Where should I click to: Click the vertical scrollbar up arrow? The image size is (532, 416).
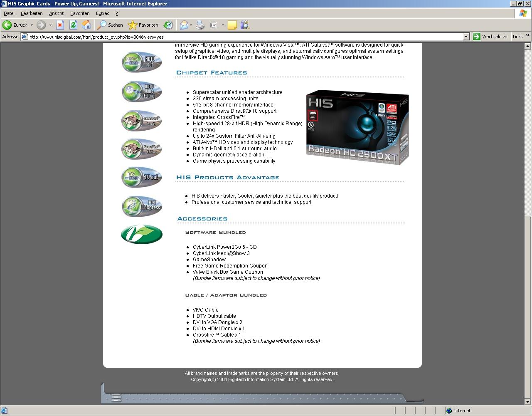click(528, 46)
